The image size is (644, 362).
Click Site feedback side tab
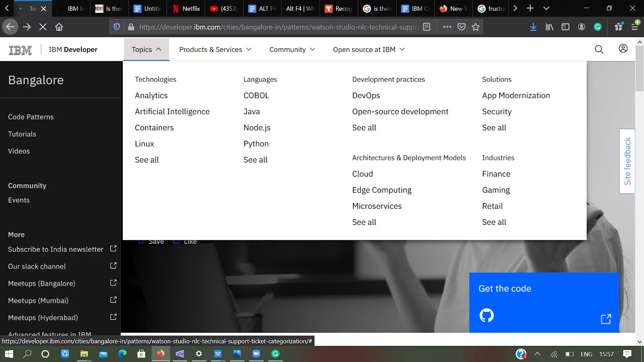pyautogui.click(x=627, y=161)
